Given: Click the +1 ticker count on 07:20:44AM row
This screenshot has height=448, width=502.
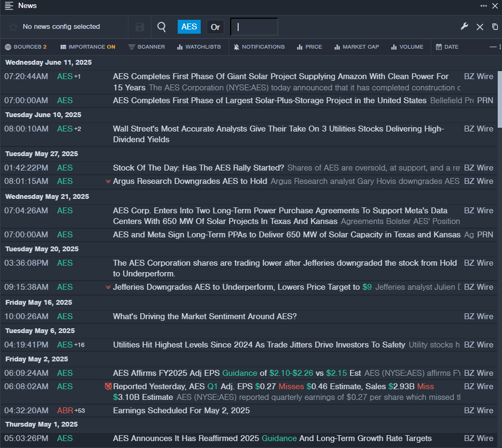Looking at the screenshot, I should click(78, 76).
